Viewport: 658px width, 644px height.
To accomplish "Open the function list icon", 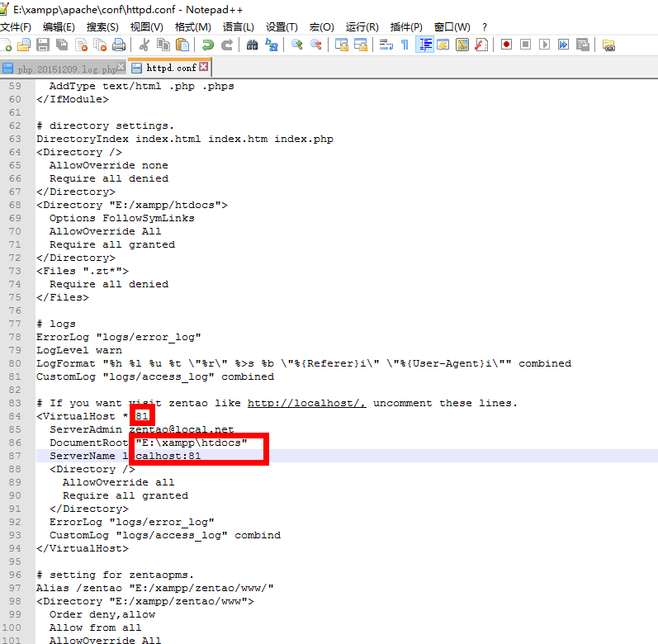I will [481, 45].
